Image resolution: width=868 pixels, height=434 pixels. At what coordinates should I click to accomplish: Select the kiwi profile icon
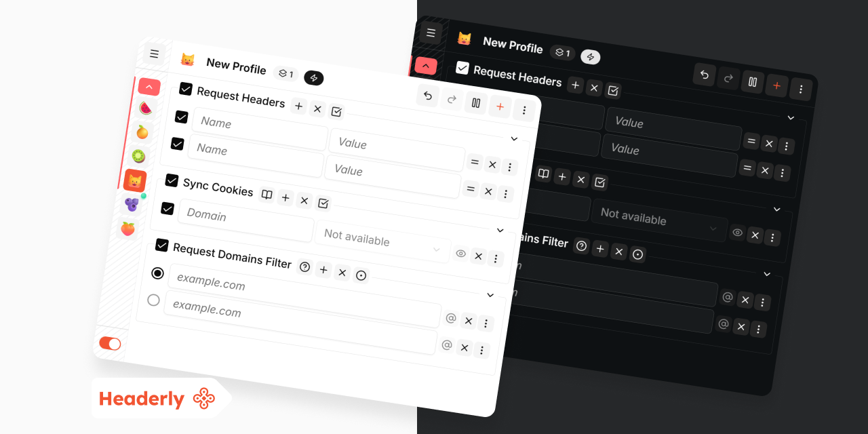(x=138, y=156)
